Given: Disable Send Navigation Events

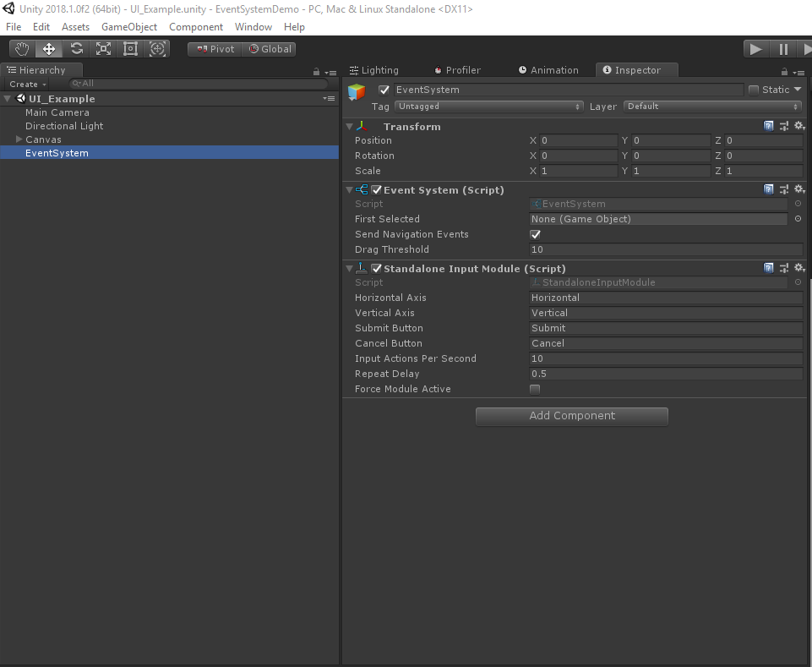Looking at the screenshot, I should [x=535, y=234].
